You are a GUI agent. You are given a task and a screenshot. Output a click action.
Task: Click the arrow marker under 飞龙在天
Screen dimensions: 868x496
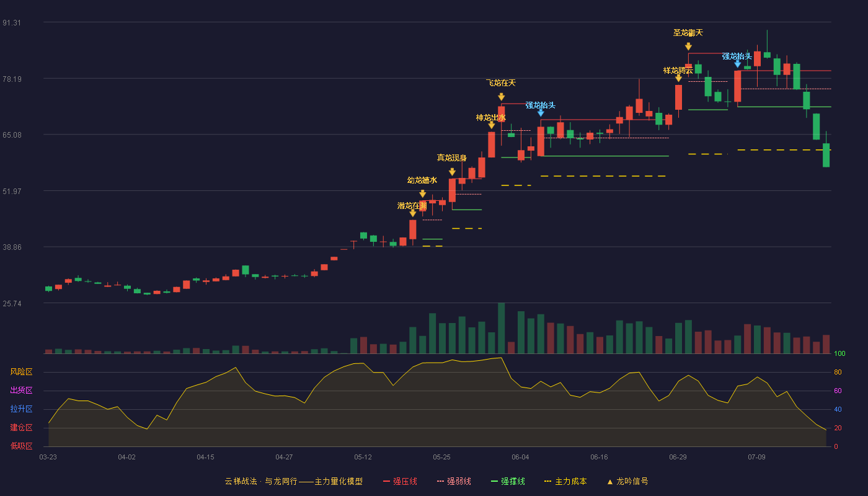click(501, 97)
